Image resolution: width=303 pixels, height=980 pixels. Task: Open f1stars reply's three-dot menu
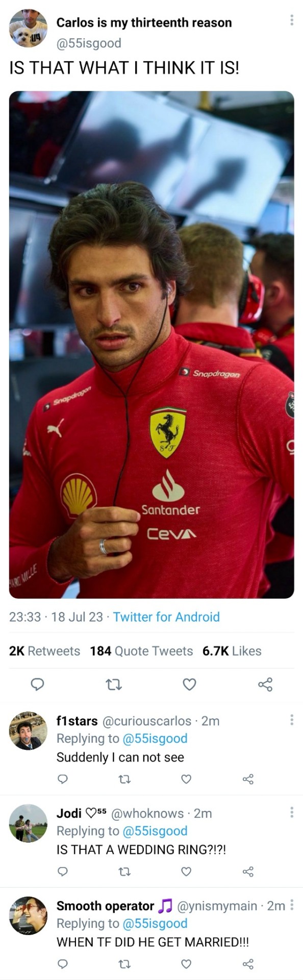point(291,720)
